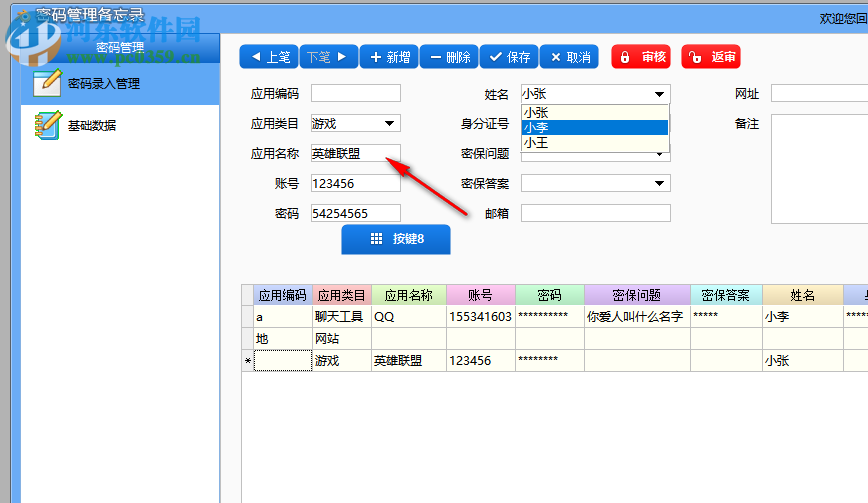Screen dimensions: 868x503
Task: Click the 新增 add button
Action: (389, 57)
